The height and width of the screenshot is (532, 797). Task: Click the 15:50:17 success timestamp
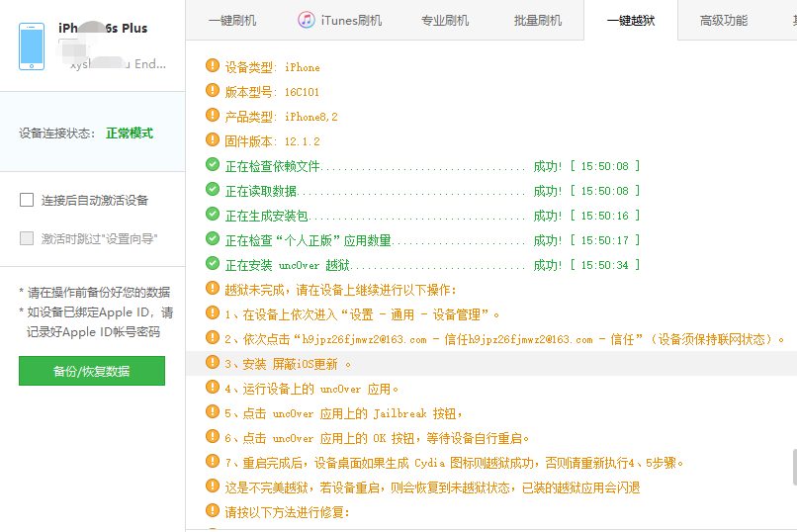tap(604, 240)
